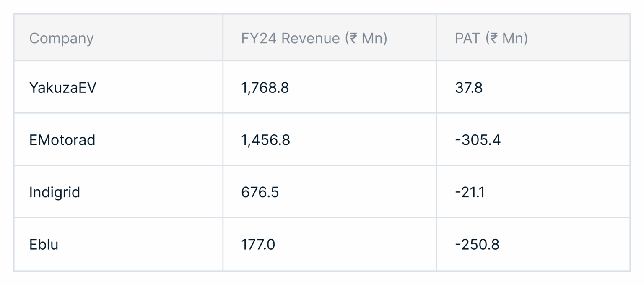This screenshot has width=644, height=285.
Task: Select Eblu's PAT value -250.8
Action: 477,244
